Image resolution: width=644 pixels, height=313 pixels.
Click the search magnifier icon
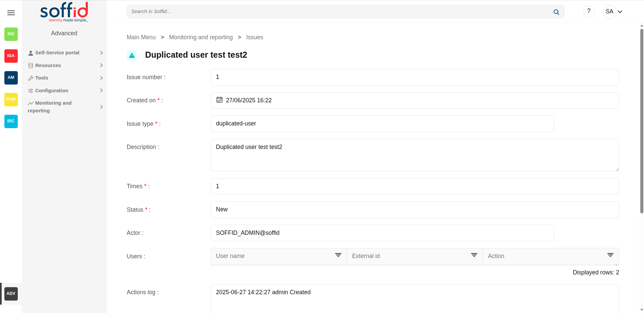[x=556, y=12]
